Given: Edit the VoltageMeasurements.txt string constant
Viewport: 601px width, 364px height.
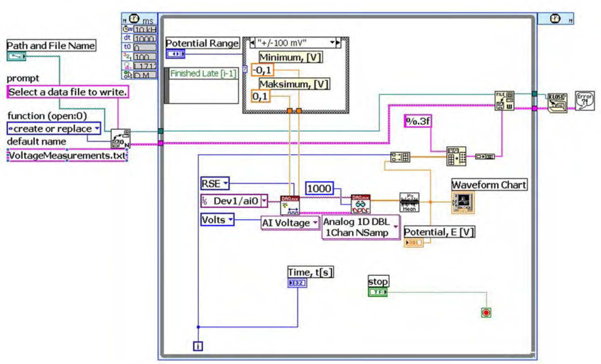Looking at the screenshot, I should [66, 155].
